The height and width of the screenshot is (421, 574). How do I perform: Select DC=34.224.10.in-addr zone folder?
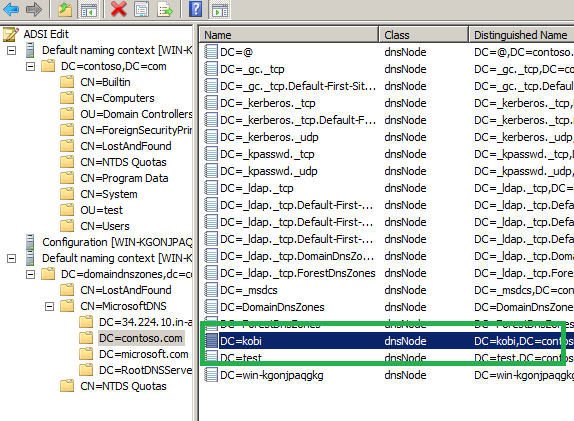(145, 322)
